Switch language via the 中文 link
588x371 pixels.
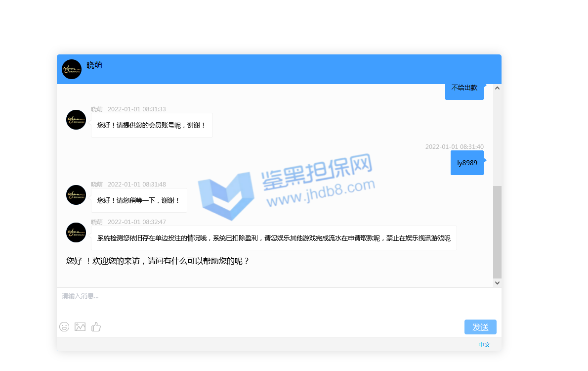pos(484,345)
